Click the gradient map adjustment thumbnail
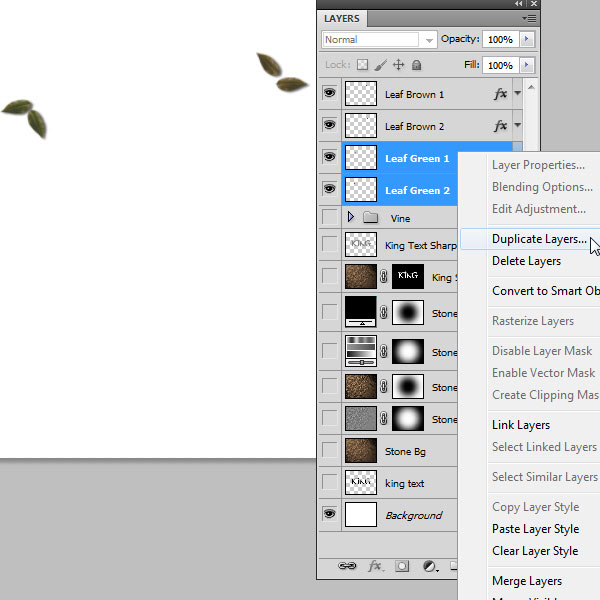 (x=361, y=351)
